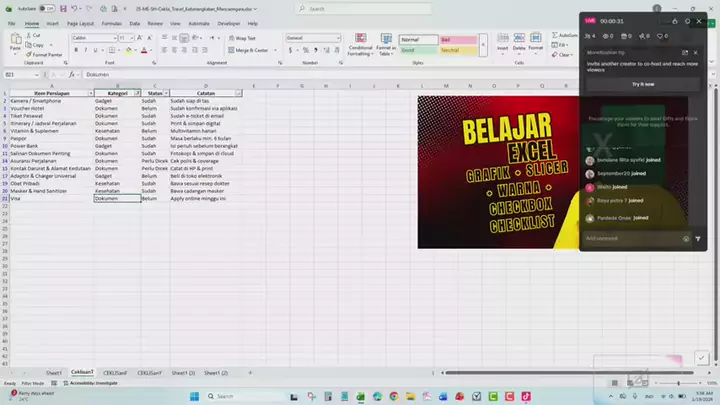
Task: Click the Try it now button
Action: pyautogui.click(x=642, y=84)
